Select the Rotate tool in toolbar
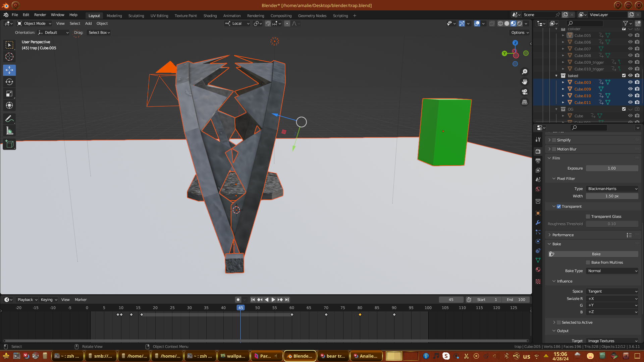644x362 pixels. [9, 82]
